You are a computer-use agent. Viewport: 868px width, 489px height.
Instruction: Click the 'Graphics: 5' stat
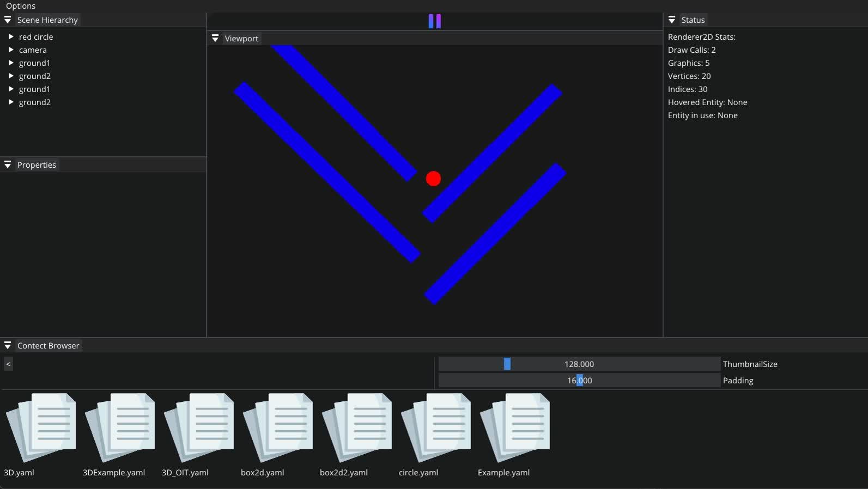coord(689,63)
